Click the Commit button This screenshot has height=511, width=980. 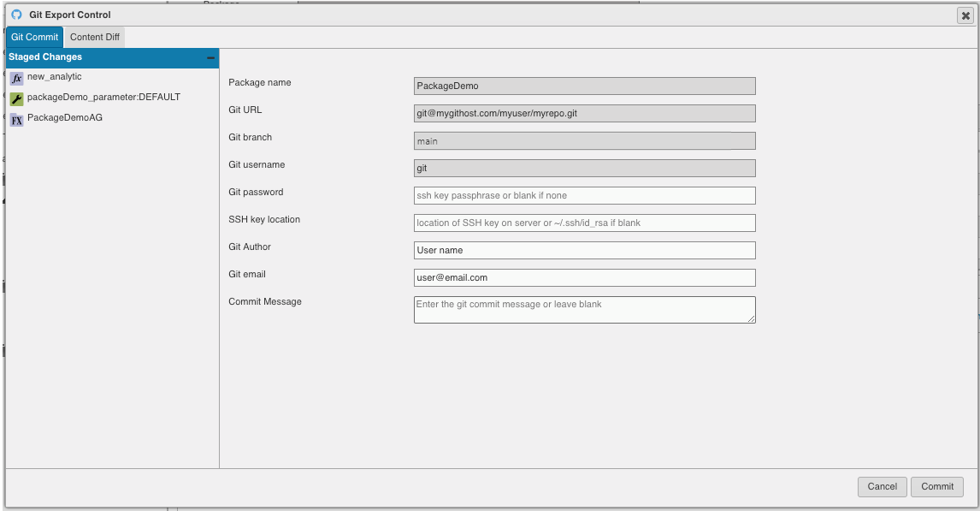(x=937, y=487)
